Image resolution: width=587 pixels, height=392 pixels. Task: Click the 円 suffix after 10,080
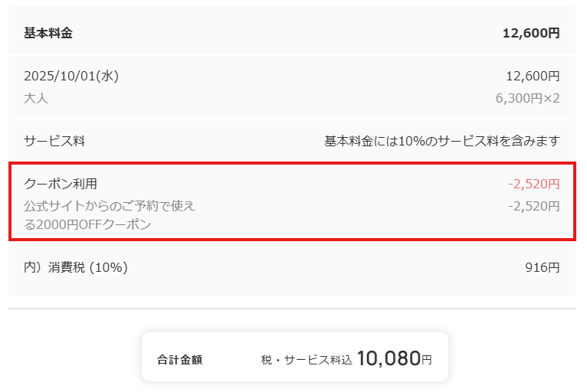coord(427,359)
